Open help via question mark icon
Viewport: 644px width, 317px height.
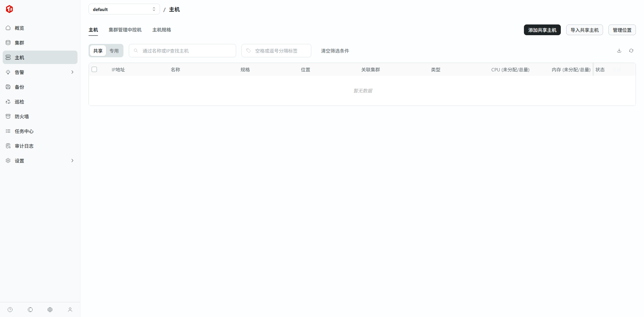click(x=10, y=310)
